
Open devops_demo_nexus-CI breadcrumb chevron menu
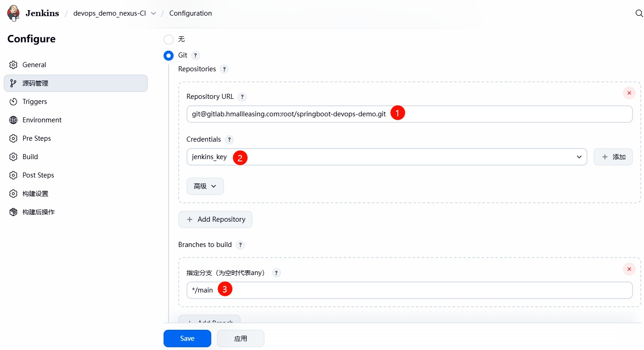click(x=153, y=13)
